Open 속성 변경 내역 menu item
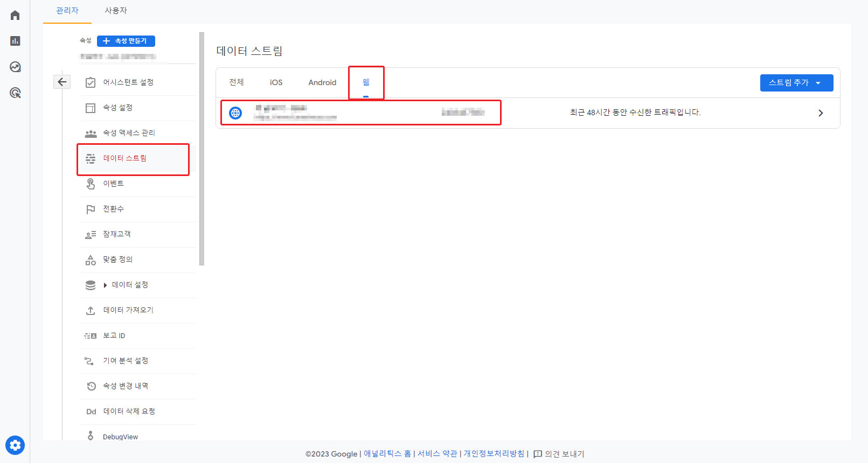 pos(138,387)
